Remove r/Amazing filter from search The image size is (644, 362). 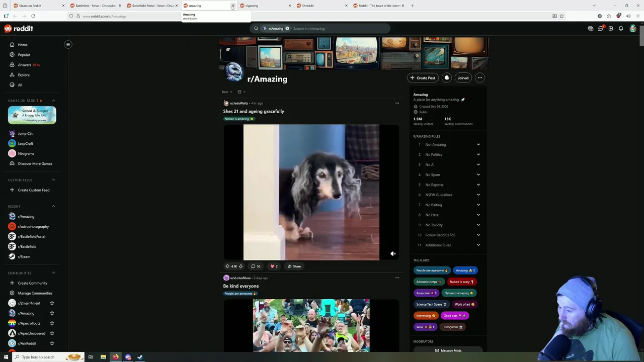(287, 29)
